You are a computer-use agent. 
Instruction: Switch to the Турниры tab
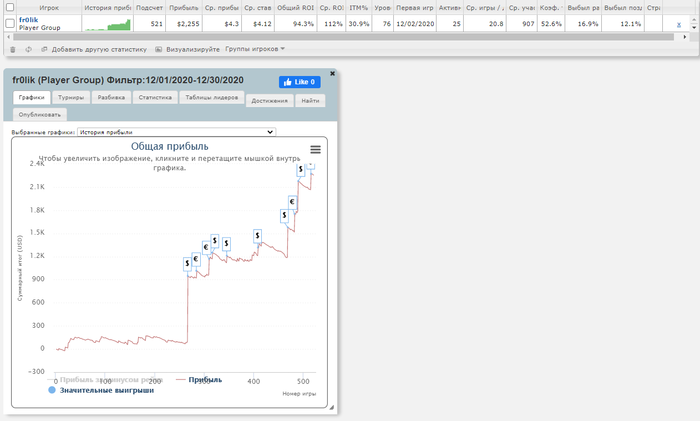coord(71,97)
